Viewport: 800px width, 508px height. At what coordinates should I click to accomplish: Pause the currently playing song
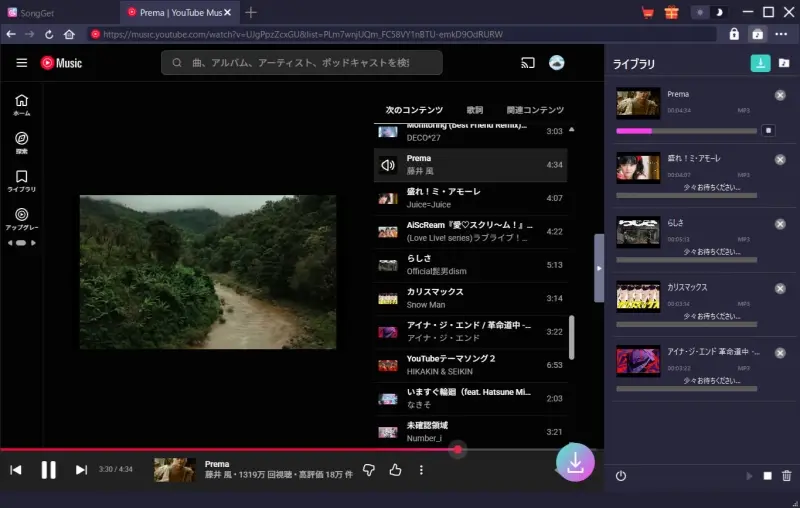pos(48,470)
